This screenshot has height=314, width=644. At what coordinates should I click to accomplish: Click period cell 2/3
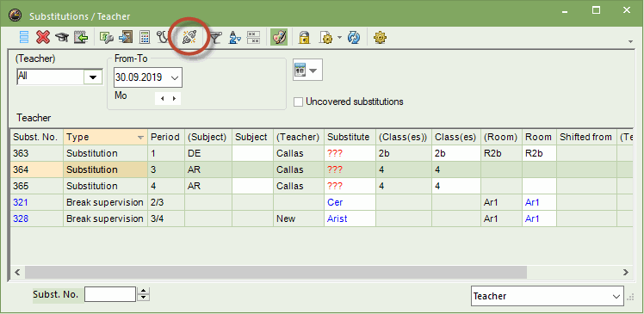point(165,202)
